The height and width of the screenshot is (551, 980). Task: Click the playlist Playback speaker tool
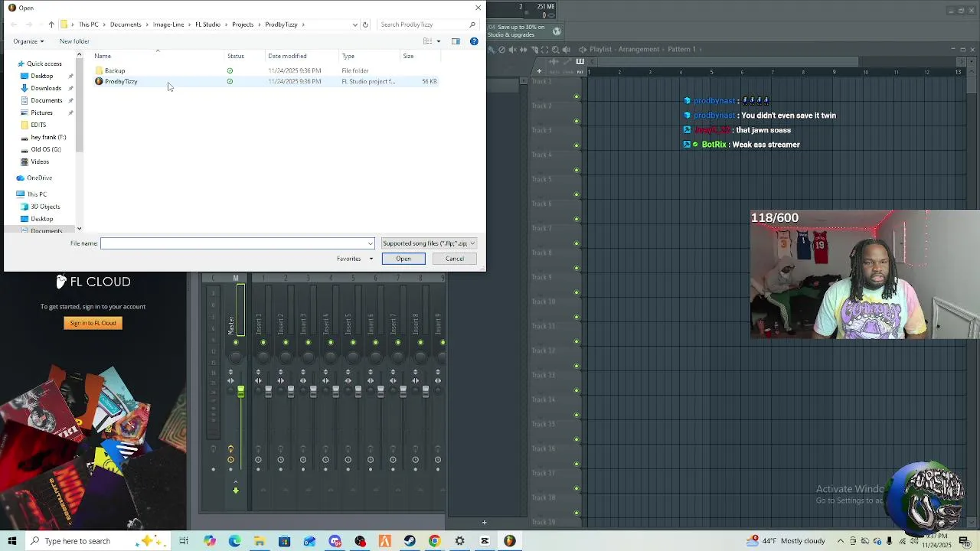coord(567,50)
